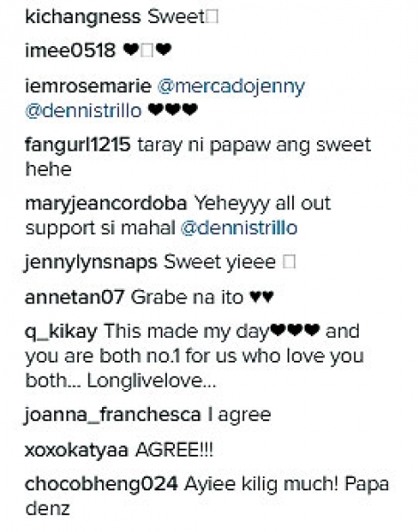Click @dennistrillo mention in maryjeancordoba's comment
Viewport: 419px width, 532px height.
(239, 228)
